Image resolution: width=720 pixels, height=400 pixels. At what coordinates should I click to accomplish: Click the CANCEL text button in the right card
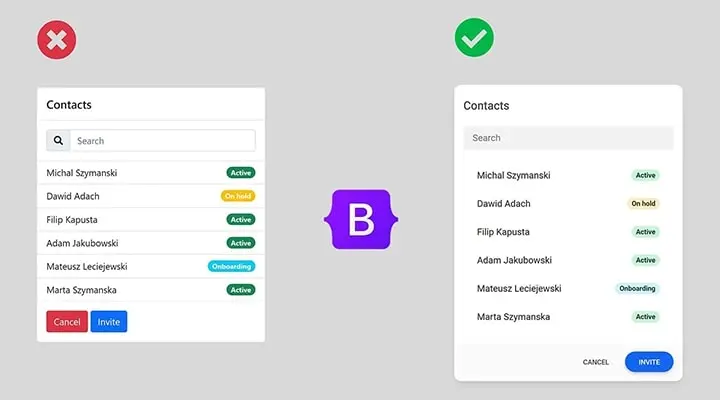pyautogui.click(x=596, y=362)
